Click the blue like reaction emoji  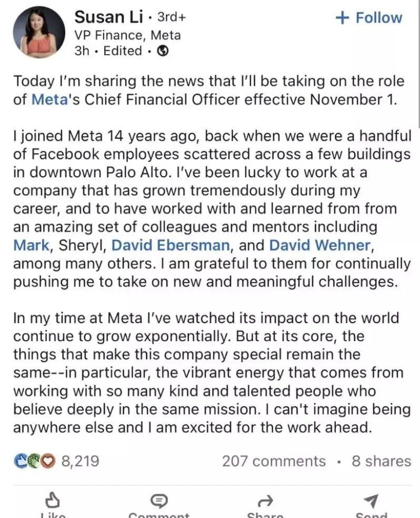(x=21, y=461)
